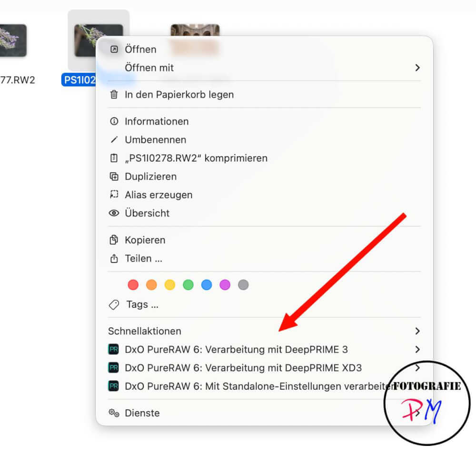Image resolution: width=476 pixels, height=454 pixels.
Task: Expand DeepPRIME XD3 submenu chevron
Action: [x=417, y=368]
